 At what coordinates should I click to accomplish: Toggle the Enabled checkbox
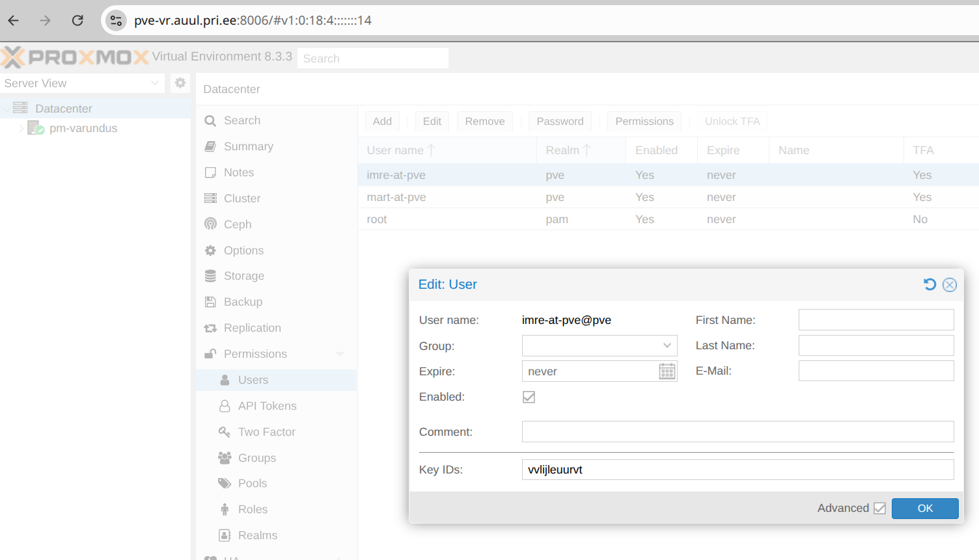point(529,397)
